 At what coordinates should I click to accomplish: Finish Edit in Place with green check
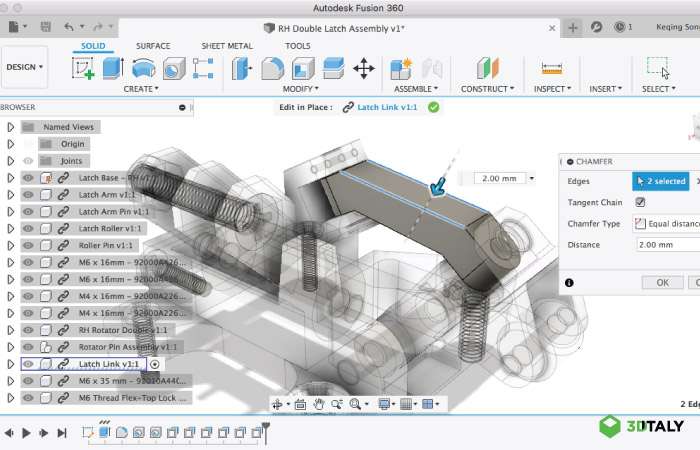click(433, 107)
